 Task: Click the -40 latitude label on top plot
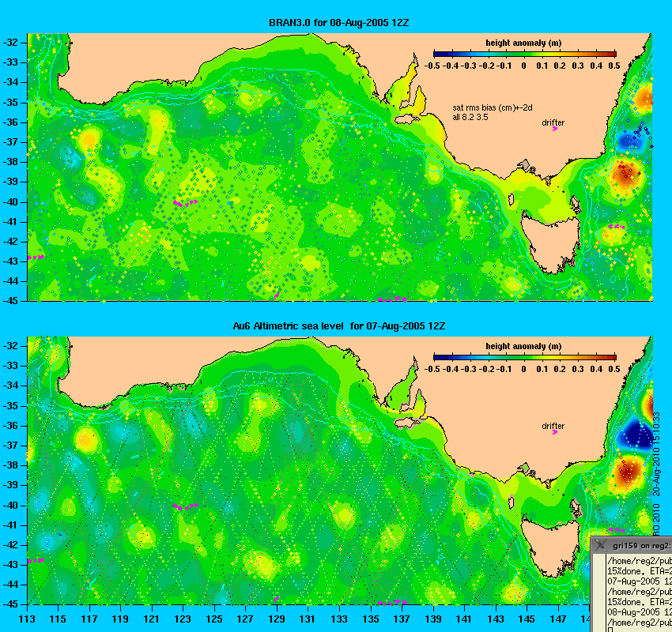coord(10,202)
